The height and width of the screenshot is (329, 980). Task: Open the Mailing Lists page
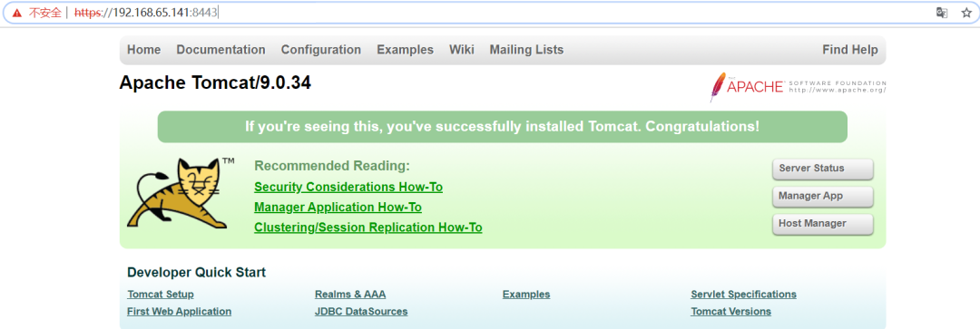[526, 50]
